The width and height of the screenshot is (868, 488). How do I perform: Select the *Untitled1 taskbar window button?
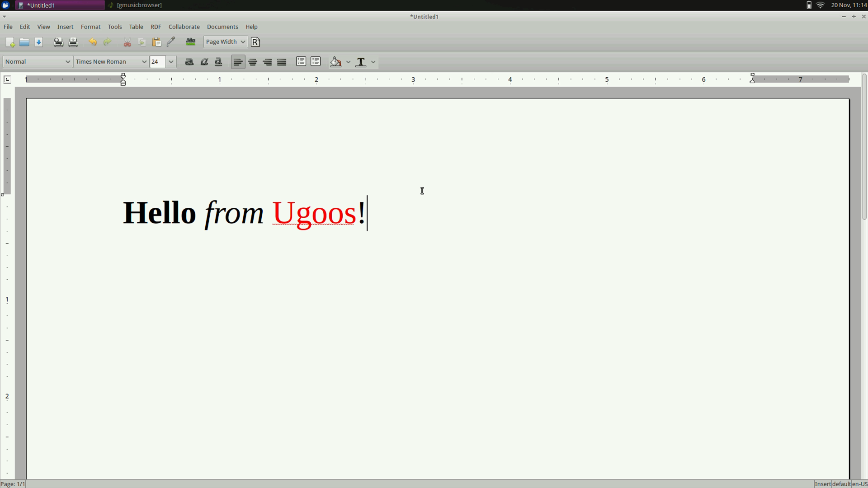coord(60,5)
